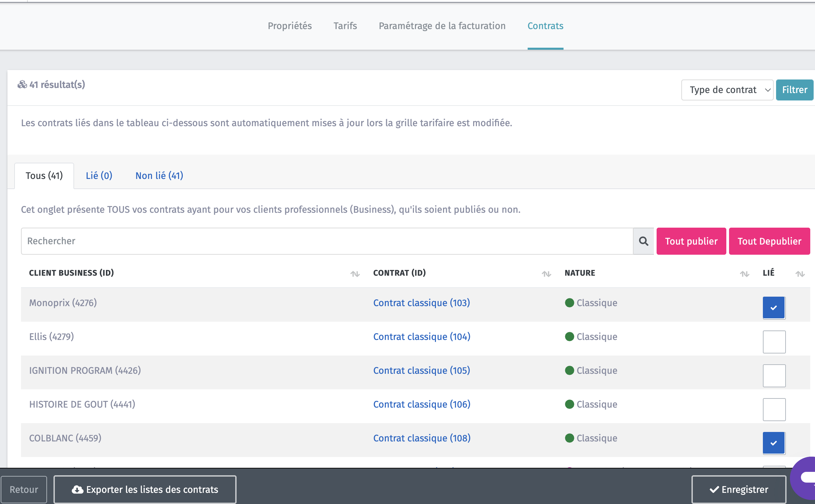Open the Type de contrat dropdown
This screenshot has width=815, height=504.
click(x=727, y=90)
